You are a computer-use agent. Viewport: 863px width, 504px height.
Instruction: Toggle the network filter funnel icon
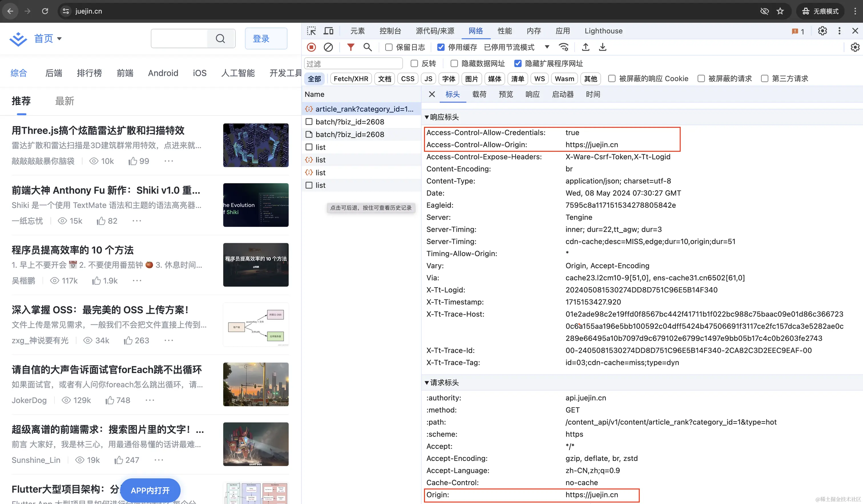pyautogui.click(x=350, y=47)
